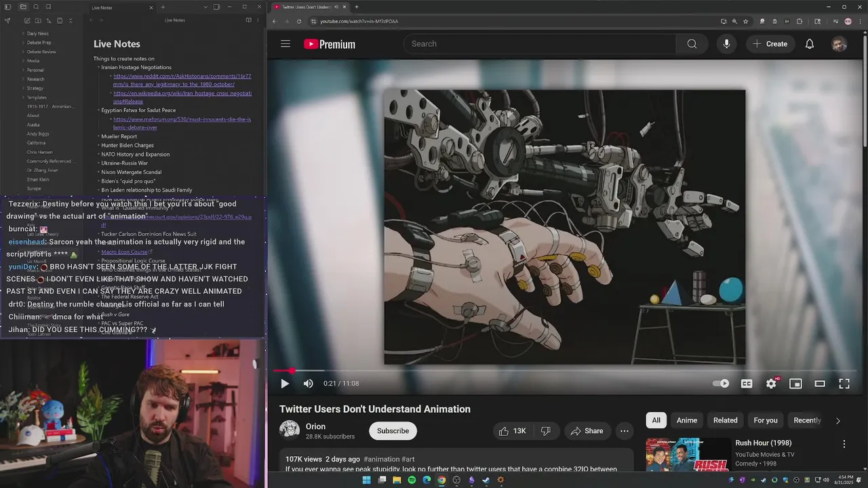This screenshot has height=488, width=868.
Task: Toggle closed captions CC button
Action: (747, 384)
